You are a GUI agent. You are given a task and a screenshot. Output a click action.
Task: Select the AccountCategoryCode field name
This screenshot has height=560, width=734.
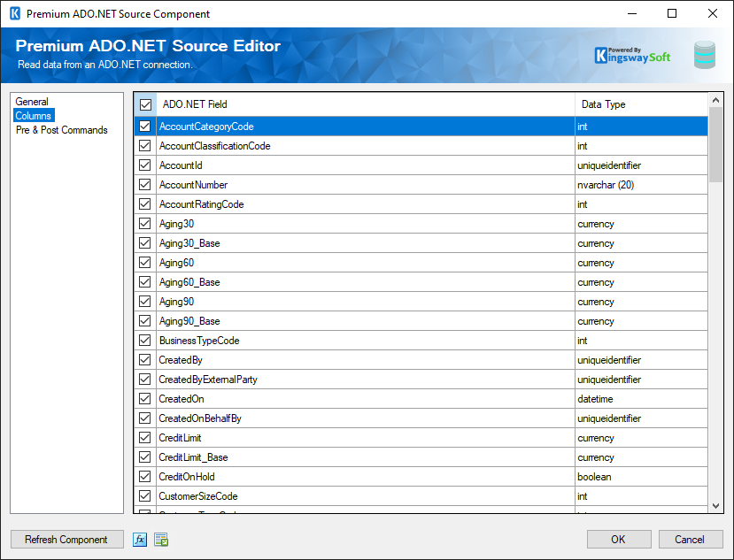click(x=206, y=127)
